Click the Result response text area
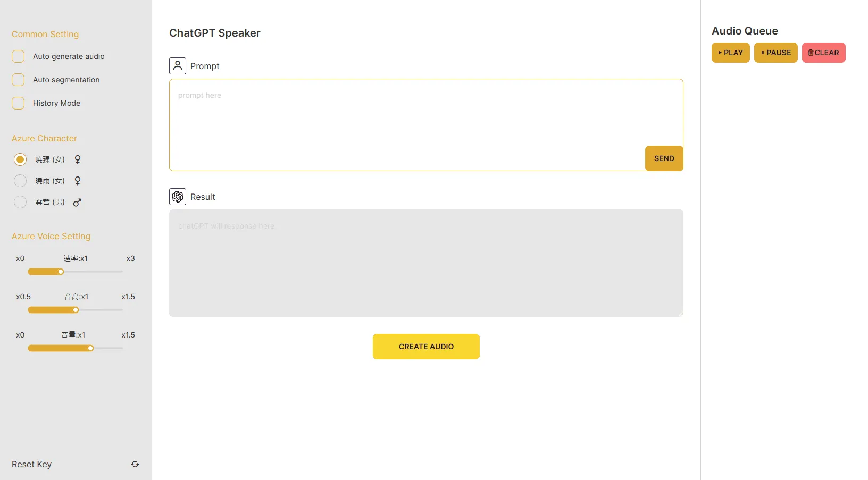 (426, 263)
